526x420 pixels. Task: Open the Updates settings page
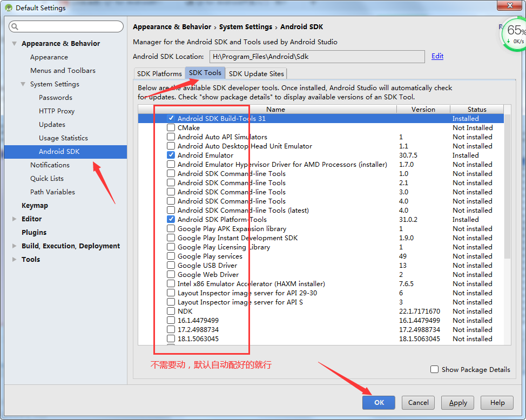tap(52, 125)
